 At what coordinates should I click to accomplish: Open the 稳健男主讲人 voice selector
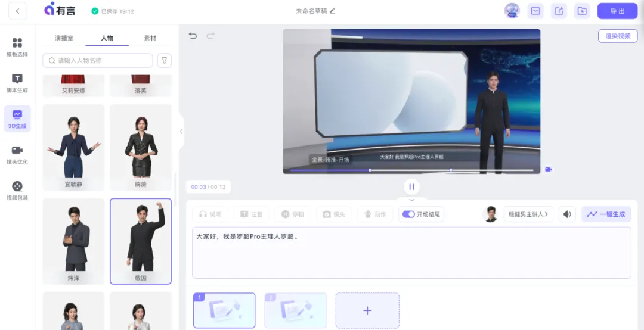[x=528, y=214]
